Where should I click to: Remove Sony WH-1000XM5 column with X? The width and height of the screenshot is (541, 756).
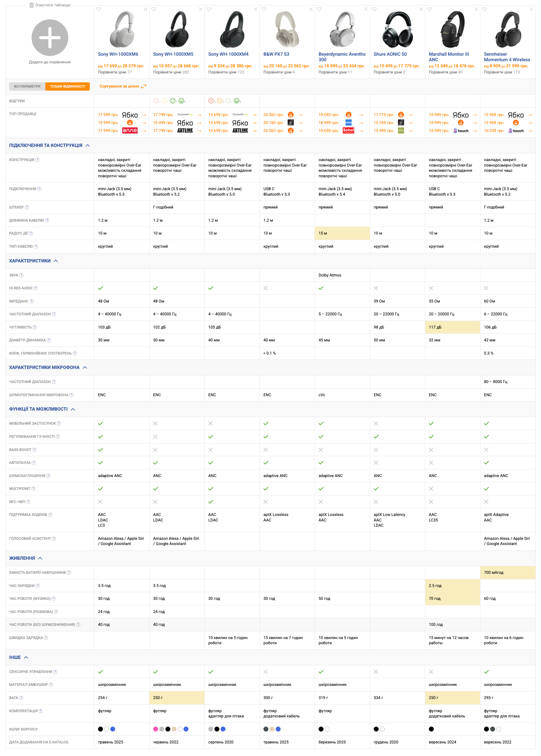(201, 9)
